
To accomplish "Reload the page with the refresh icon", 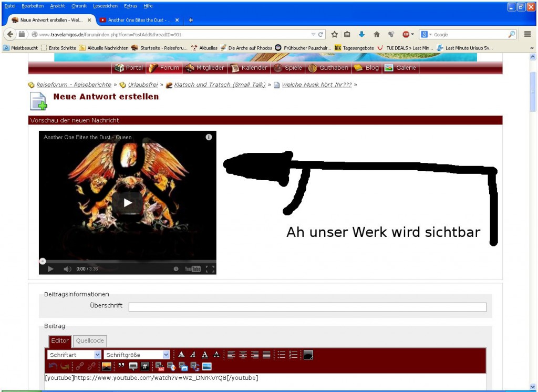I will click(320, 34).
